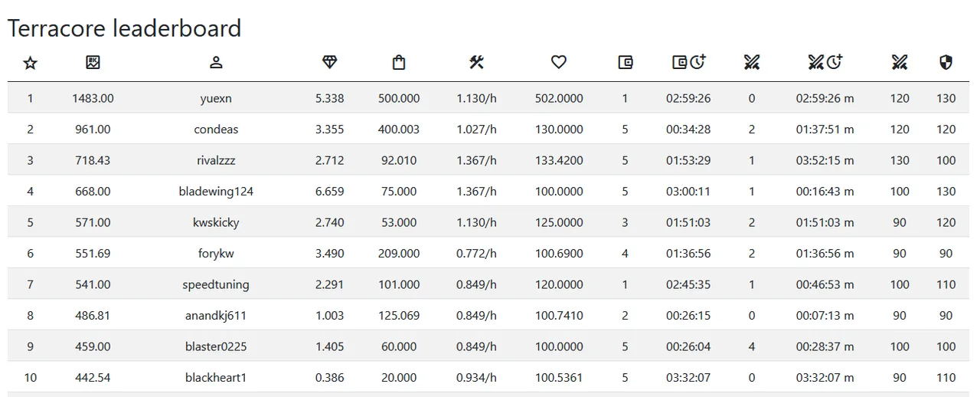Click timer 00:34:28
This screenshot has height=397, width=980.
[688, 130]
